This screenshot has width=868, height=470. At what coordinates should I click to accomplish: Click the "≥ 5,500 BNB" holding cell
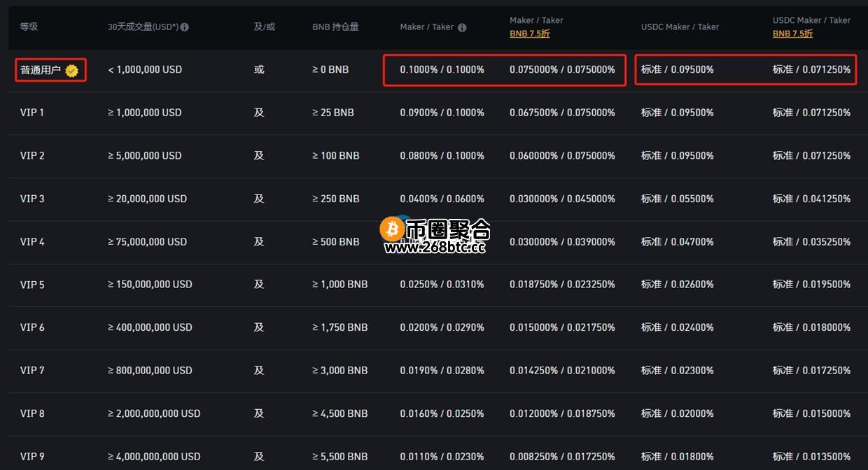(x=340, y=456)
